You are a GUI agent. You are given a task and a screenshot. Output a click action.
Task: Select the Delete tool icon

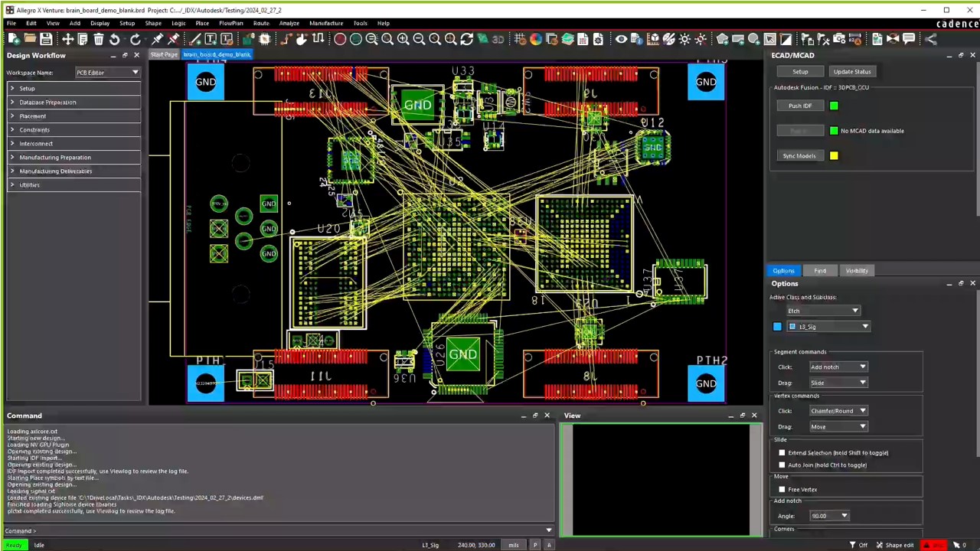pyautogui.click(x=98, y=39)
